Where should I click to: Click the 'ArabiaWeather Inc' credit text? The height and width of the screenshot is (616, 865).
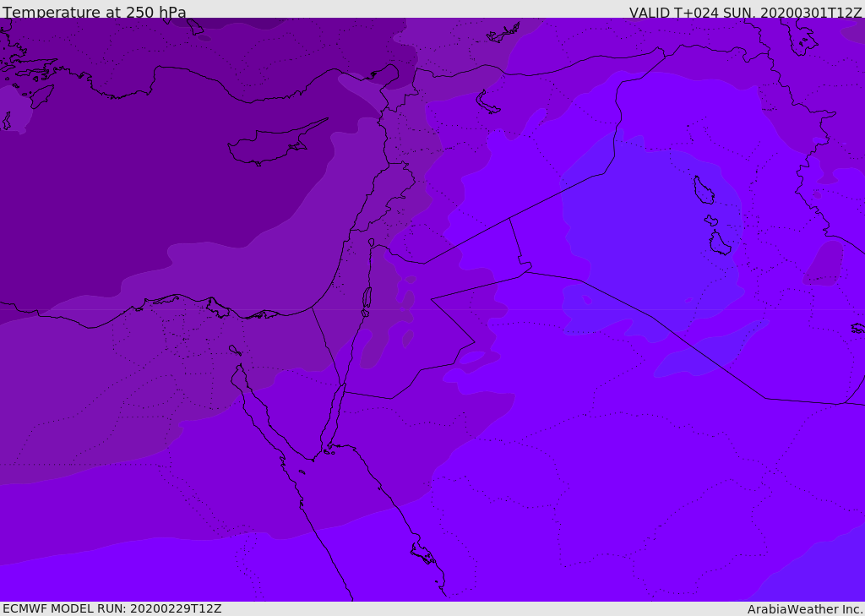click(804, 609)
